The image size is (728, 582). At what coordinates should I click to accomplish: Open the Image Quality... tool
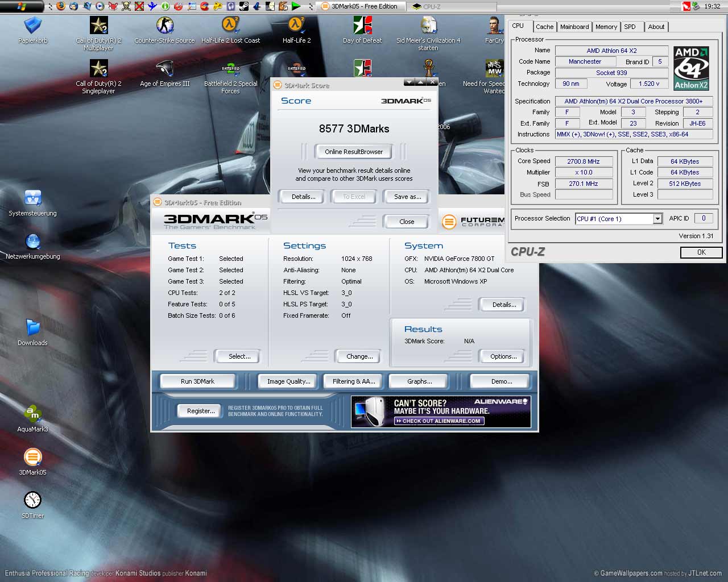pos(288,381)
